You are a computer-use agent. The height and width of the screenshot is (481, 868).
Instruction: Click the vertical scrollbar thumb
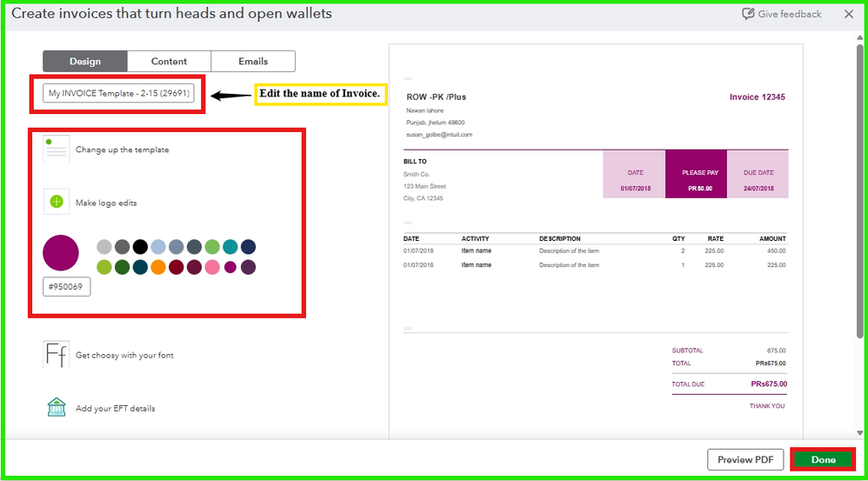[x=859, y=191]
